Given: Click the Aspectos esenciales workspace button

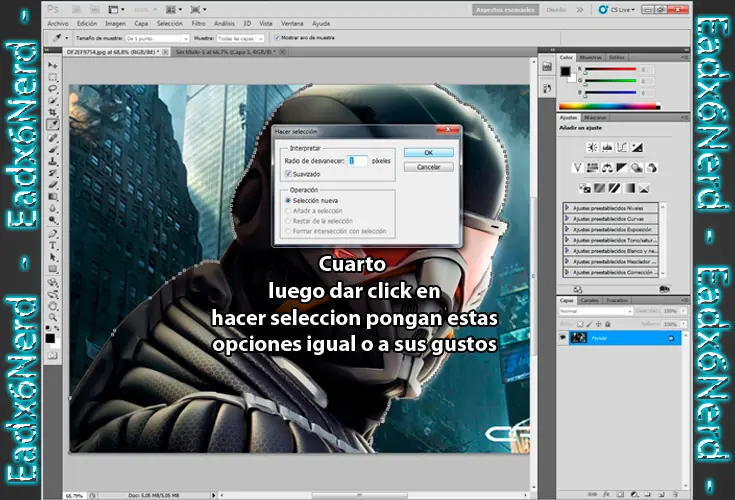Looking at the screenshot, I should click(x=505, y=9).
